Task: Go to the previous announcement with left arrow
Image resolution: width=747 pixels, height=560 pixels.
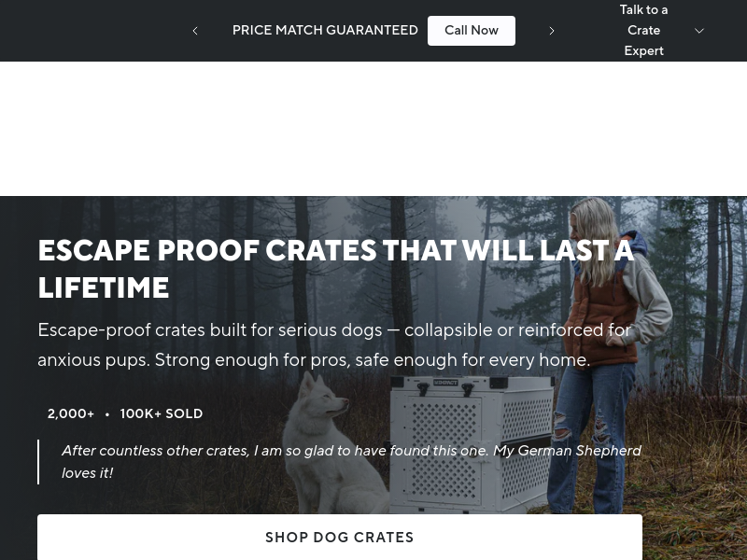Action: (x=195, y=31)
